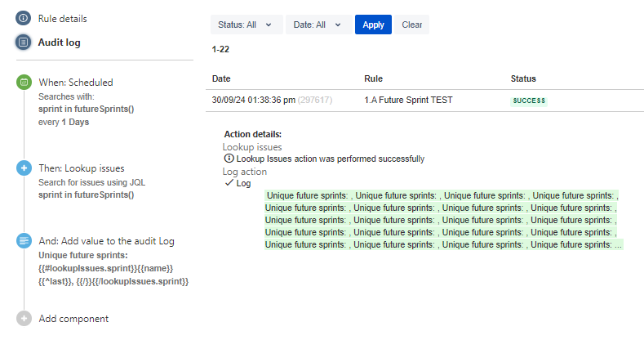Open the Status: All dropdown
644x340 pixels.
pos(246,25)
